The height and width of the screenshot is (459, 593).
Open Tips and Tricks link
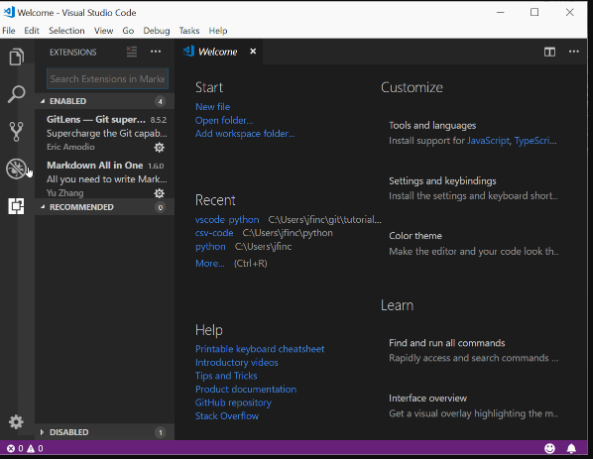(x=226, y=376)
